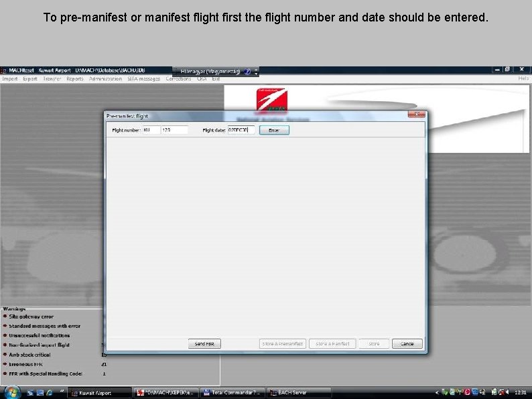
Task: Open Internet Explorer from quick launch
Action: point(50,392)
